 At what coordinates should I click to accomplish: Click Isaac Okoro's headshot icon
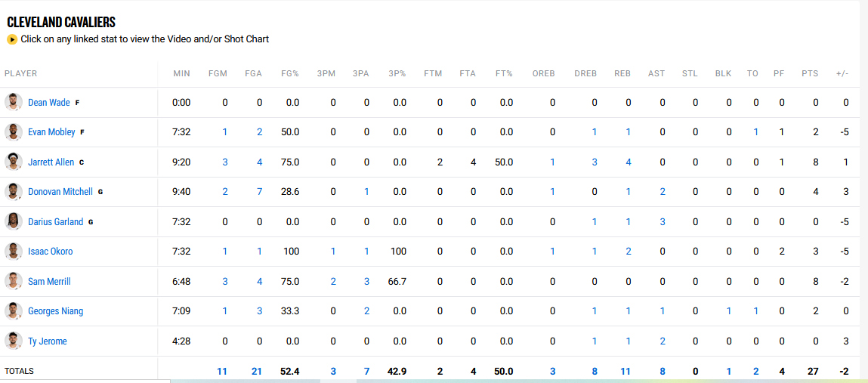pyautogui.click(x=14, y=252)
